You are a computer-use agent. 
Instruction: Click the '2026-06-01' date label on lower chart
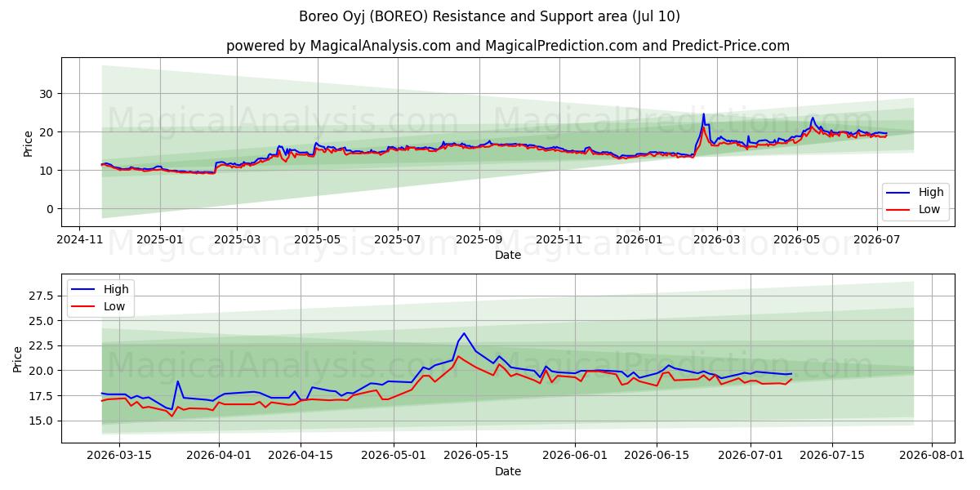(575, 457)
